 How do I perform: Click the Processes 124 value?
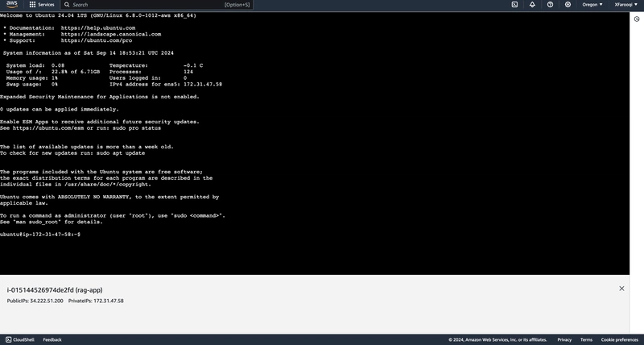pyautogui.click(x=188, y=72)
